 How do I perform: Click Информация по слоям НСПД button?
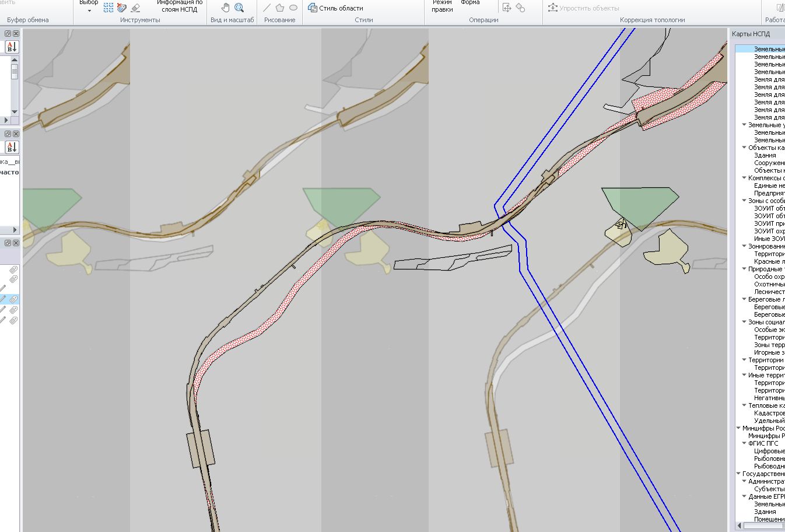pos(179,6)
